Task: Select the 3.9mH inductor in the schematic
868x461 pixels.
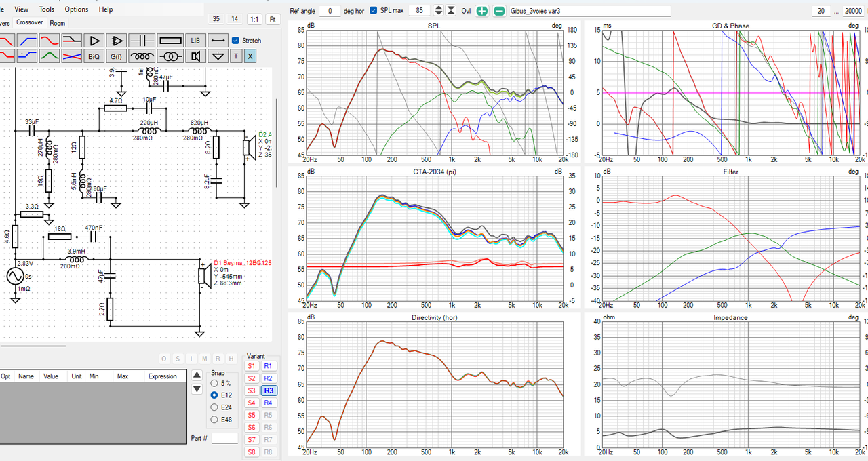Action: pyautogui.click(x=76, y=259)
